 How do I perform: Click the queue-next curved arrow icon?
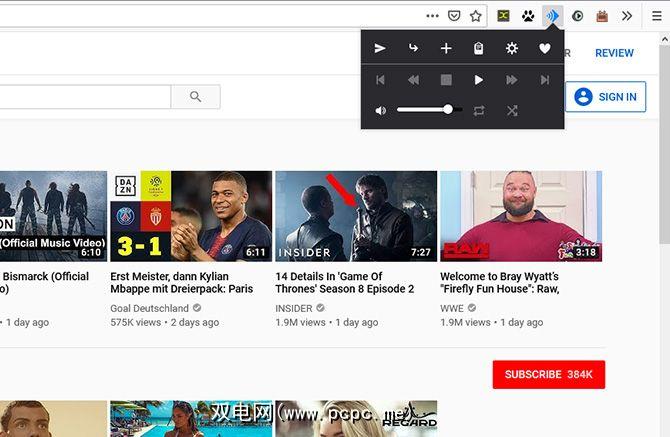click(413, 48)
